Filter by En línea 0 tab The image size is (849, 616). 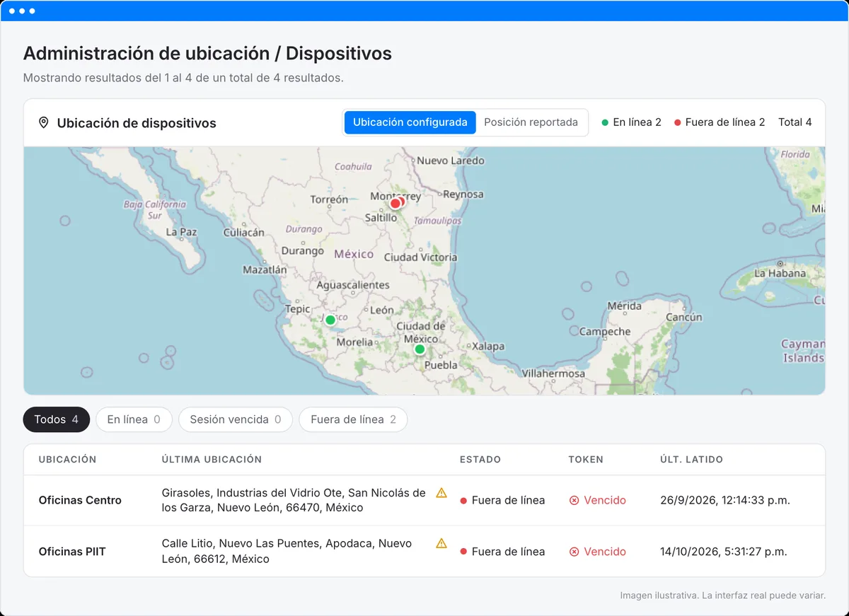click(x=134, y=419)
